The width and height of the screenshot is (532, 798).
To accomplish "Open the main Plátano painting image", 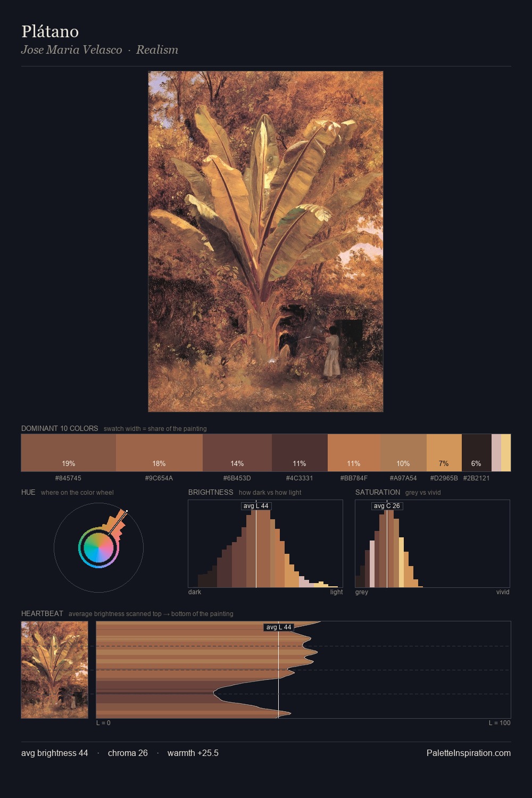I will (265, 242).
